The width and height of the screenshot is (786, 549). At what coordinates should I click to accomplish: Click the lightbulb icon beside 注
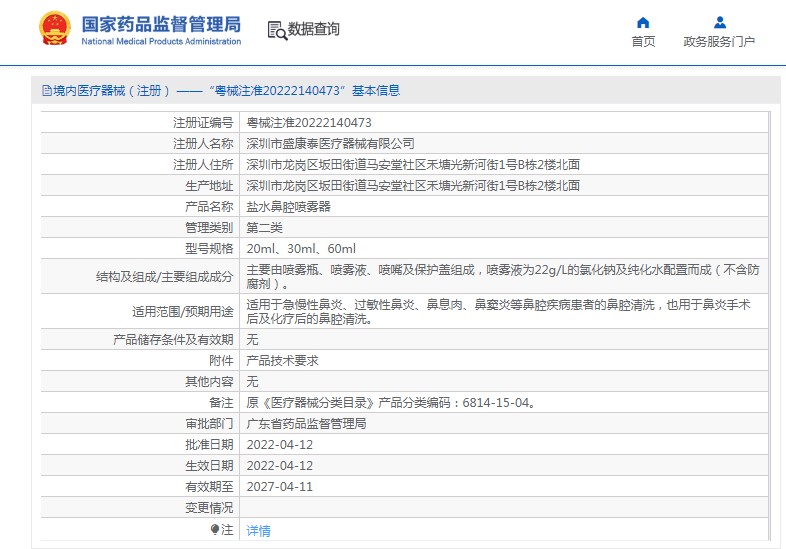215,529
